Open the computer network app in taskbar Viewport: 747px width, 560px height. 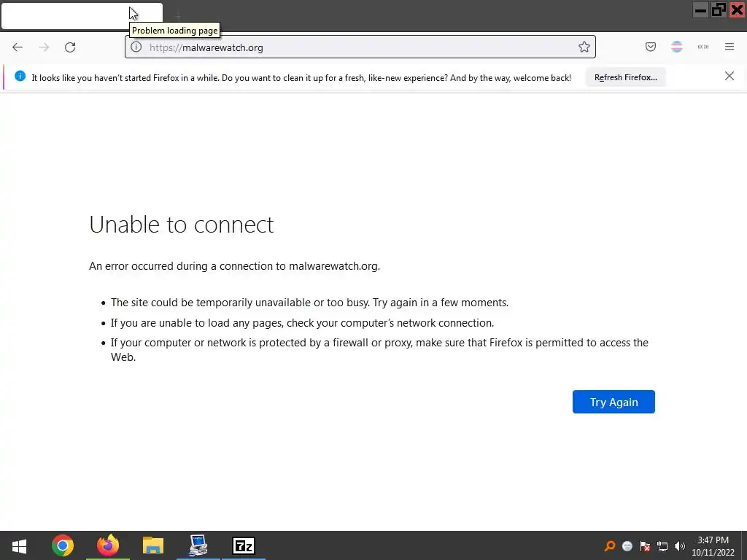click(198, 545)
